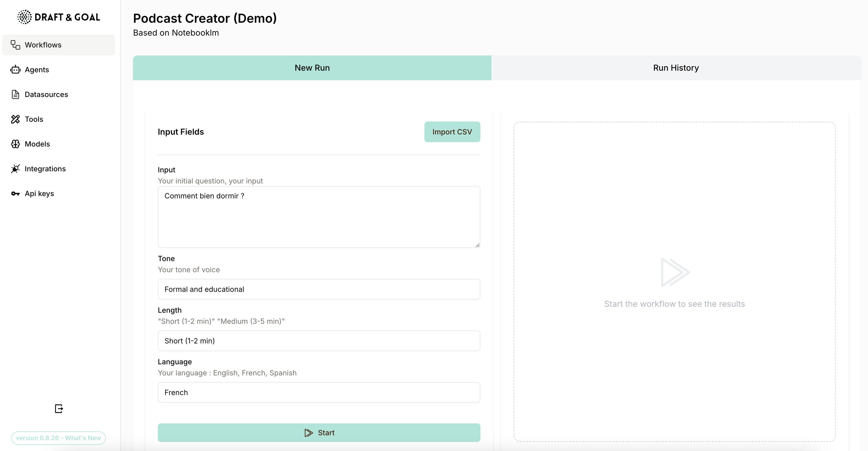This screenshot has height=451, width=868.
Task: Click the Integrations plug icon
Action: tap(15, 169)
